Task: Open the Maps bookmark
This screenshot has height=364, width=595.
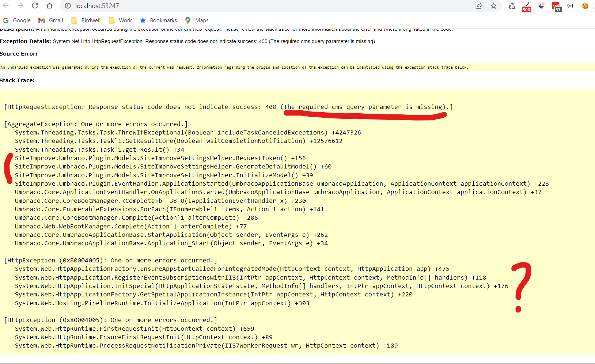Action: (197, 20)
